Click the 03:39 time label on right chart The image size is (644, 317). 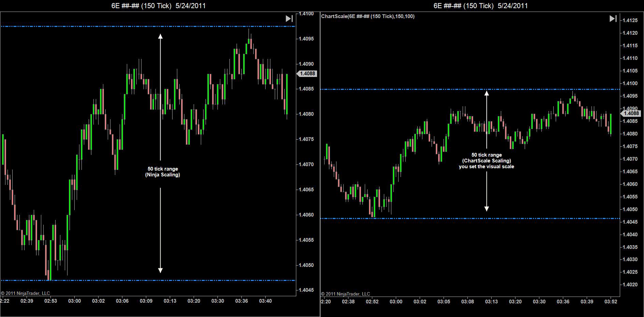(587, 302)
